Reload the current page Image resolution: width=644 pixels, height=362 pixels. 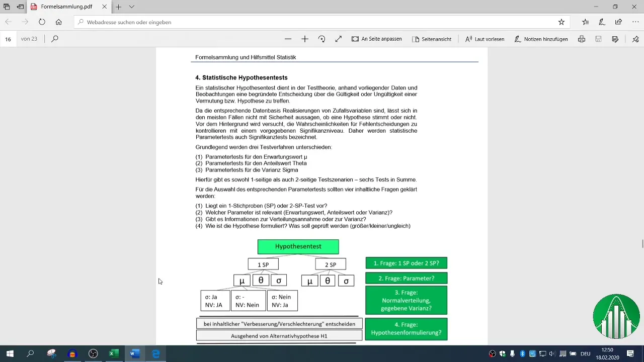click(42, 22)
